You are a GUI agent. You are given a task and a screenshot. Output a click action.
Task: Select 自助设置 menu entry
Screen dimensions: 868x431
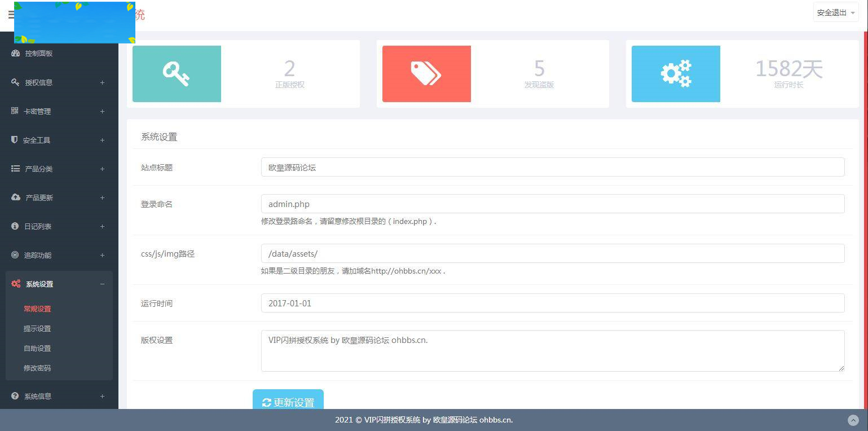pos(37,348)
